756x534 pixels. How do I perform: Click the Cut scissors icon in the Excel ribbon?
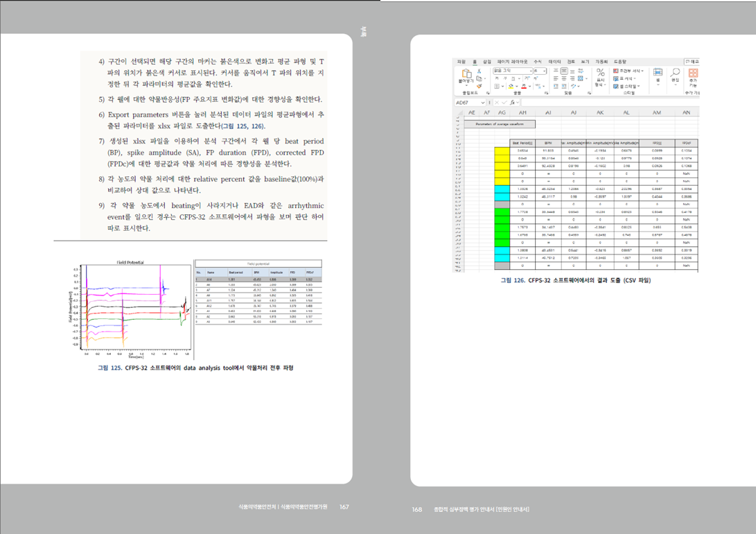[480, 71]
